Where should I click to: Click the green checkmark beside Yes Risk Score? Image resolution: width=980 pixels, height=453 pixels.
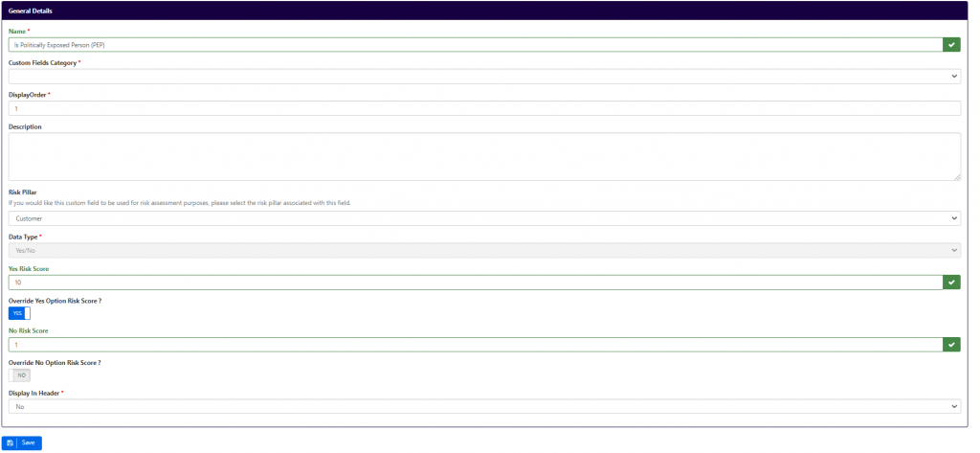pyautogui.click(x=951, y=283)
